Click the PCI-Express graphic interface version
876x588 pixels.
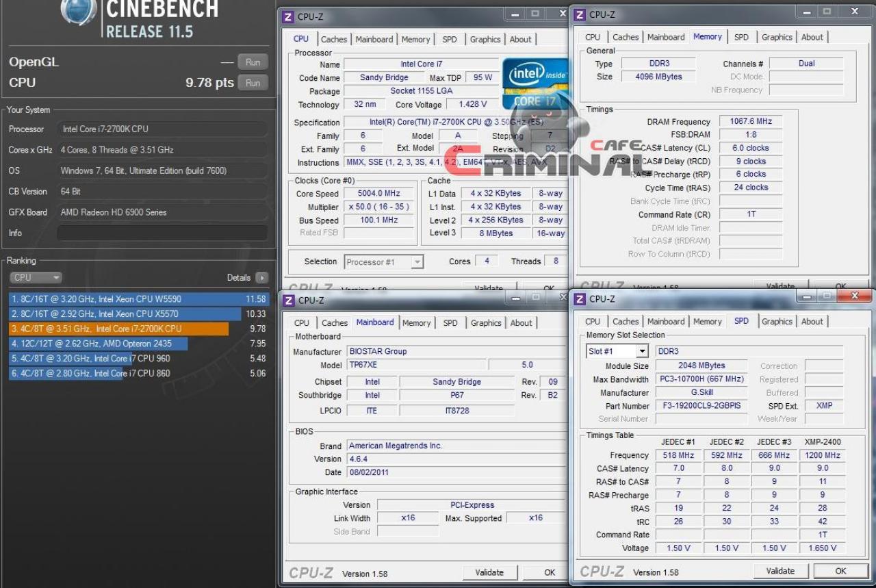(472, 505)
